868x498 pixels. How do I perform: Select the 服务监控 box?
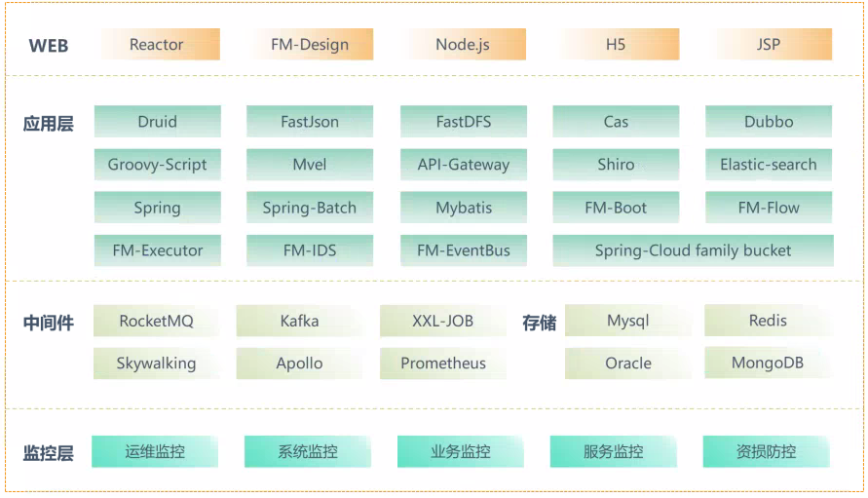[614, 451]
